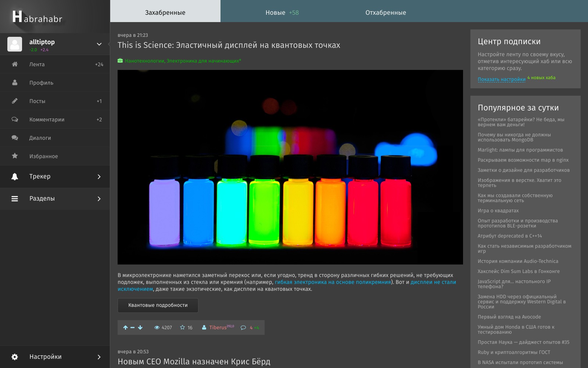Click the Избранное star icon
Viewport: 588px width, 368px height.
pos(15,156)
